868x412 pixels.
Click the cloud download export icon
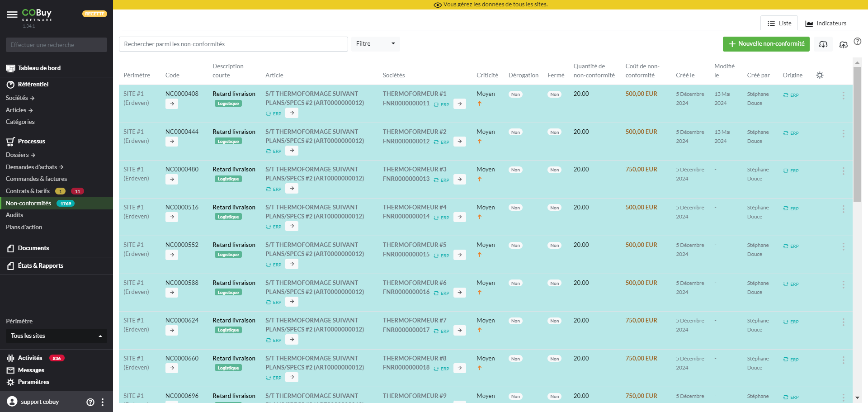(x=823, y=44)
